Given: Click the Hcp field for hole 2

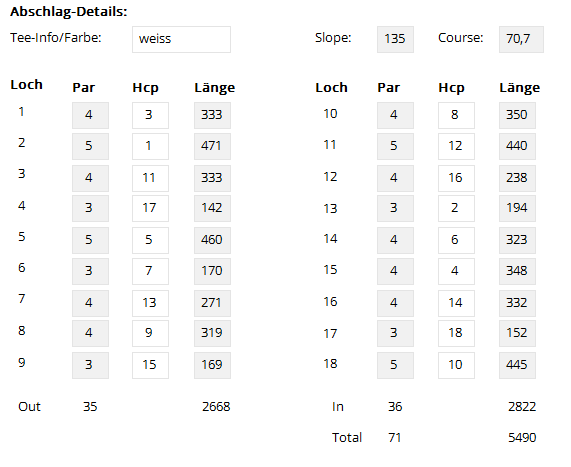Looking at the screenshot, I should (x=150, y=146).
